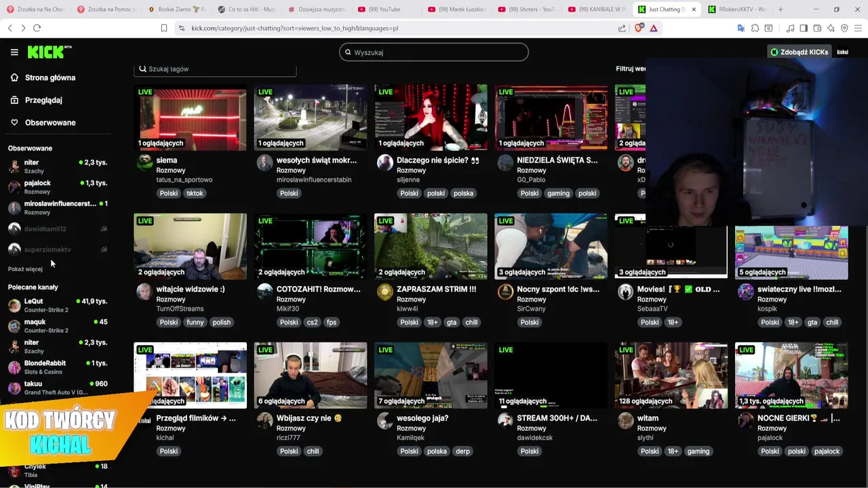Image resolution: width=868 pixels, height=488 pixels.
Task: Open a new browser tab with plus
Action: (781, 9)
